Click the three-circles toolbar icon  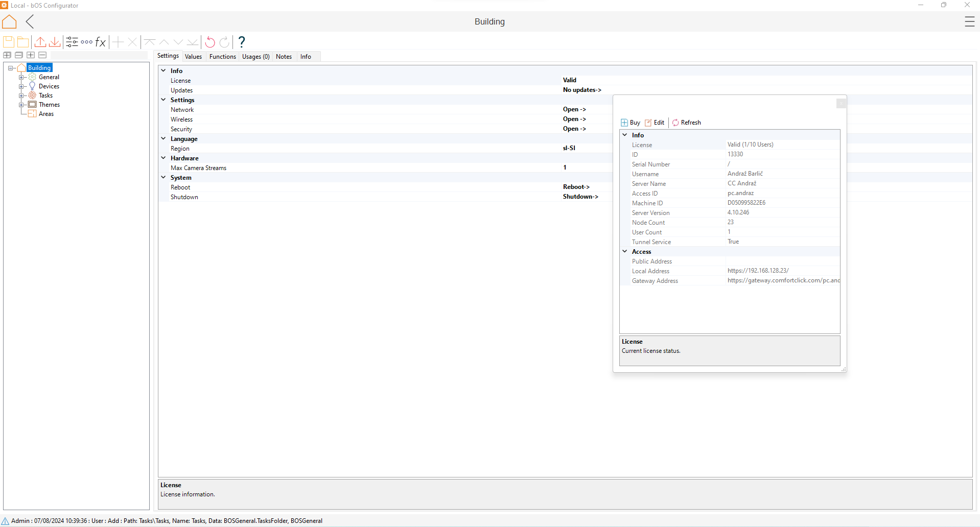pyautogui.click(x=86, y=42)
